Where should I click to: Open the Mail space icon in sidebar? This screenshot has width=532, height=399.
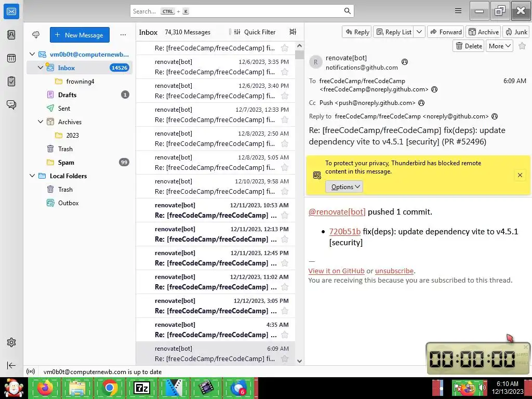11,11
